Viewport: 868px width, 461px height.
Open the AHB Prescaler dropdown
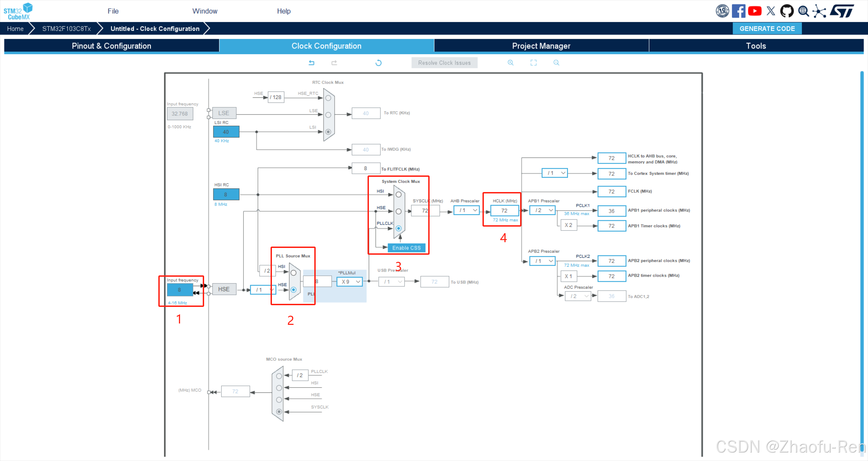pyautogui.click(x=467, y=210)
